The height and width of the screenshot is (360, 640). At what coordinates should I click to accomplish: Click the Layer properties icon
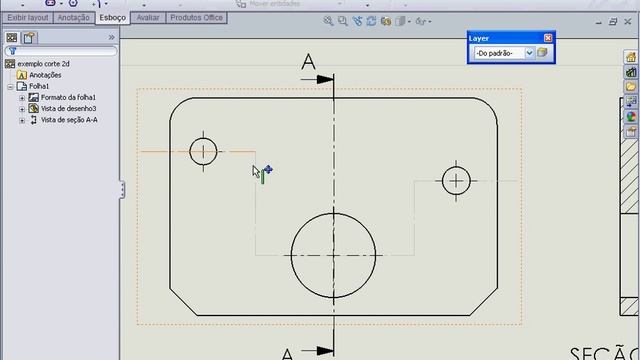coord(542,53)
